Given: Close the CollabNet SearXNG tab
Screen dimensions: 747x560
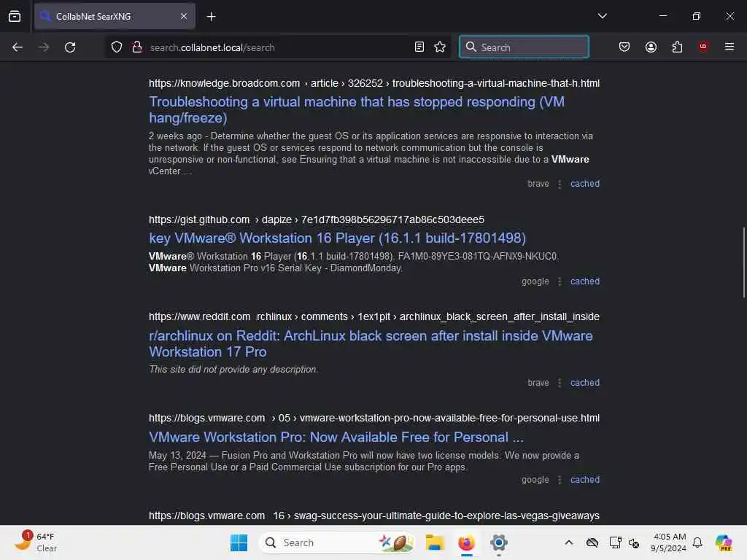Looking at the screenshot, I should [x=184, y=17].
